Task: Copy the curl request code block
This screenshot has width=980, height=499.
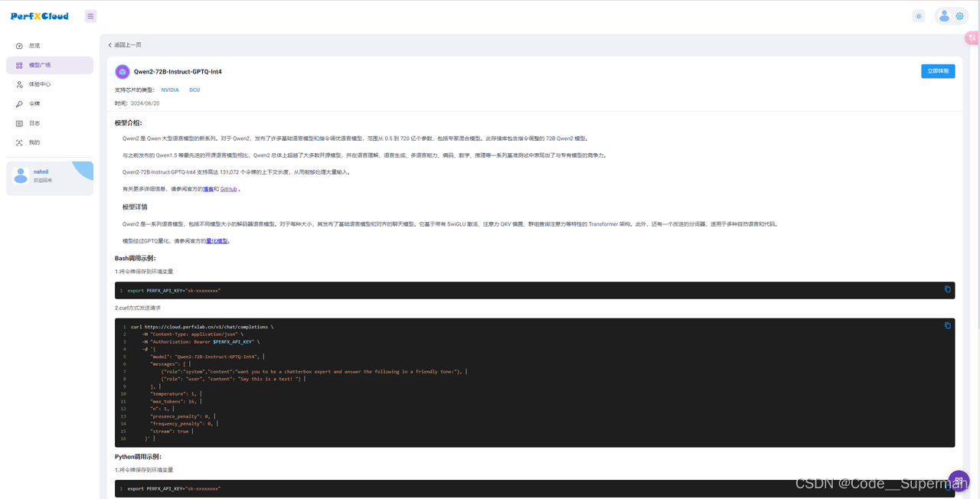Action: pos(947,325)
